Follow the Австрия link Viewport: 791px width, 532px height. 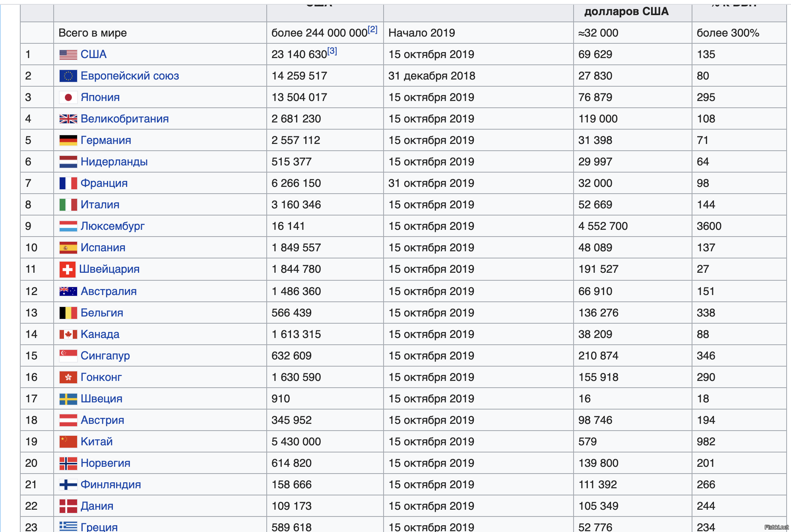point(102,420)
